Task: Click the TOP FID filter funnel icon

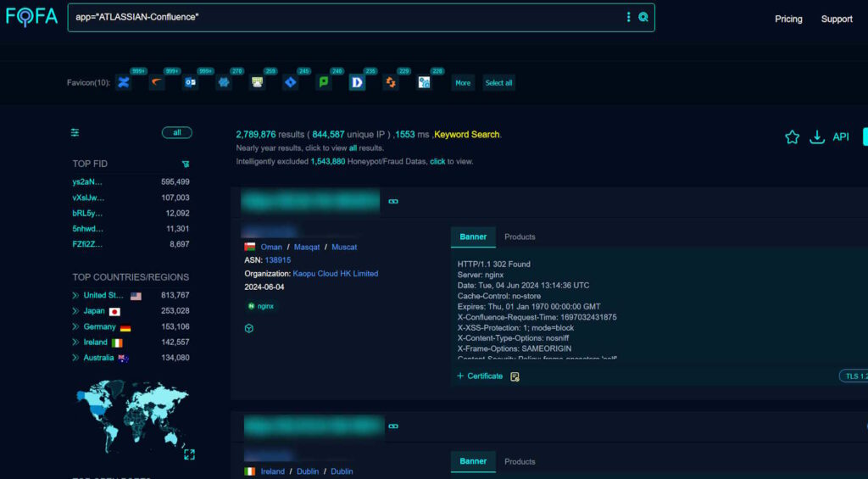Action: 186,164
